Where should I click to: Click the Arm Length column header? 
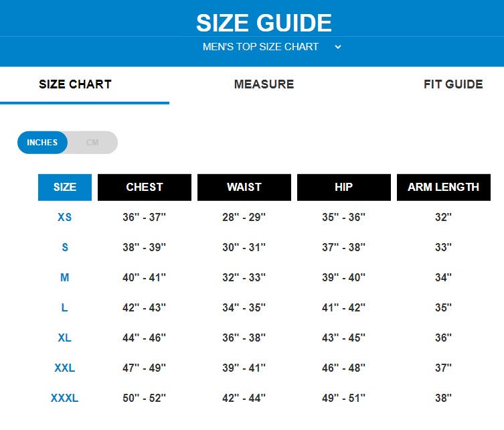click(x=443, y=188)
